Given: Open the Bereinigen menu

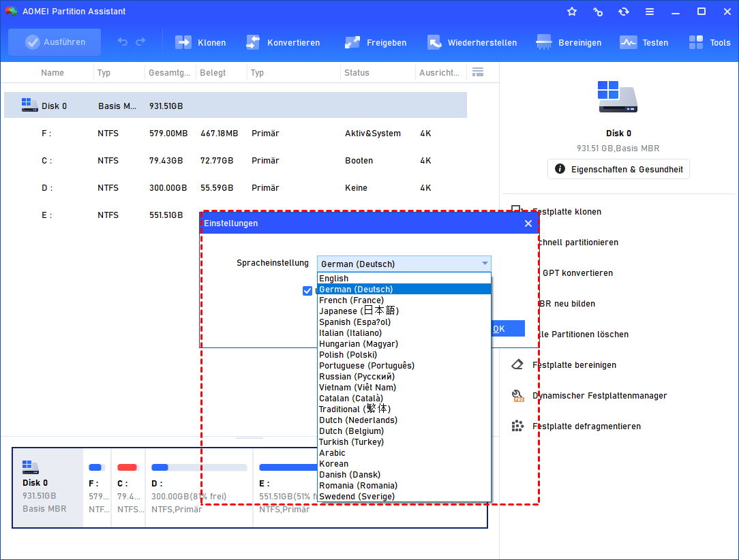Looking at the screenshot, I should [569, 42].
